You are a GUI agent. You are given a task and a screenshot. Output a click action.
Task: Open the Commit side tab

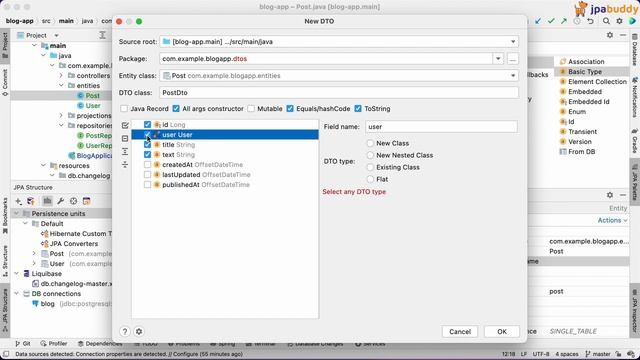[x=5, y=82]
